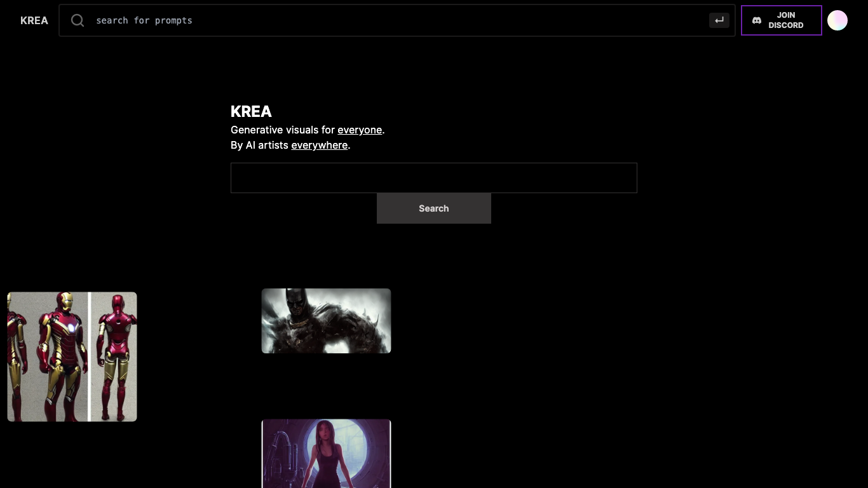Screen dimensions: 868x488
Task: Open the woman-in-portal artwork thumbnail
Action: [x=326, y=453]
